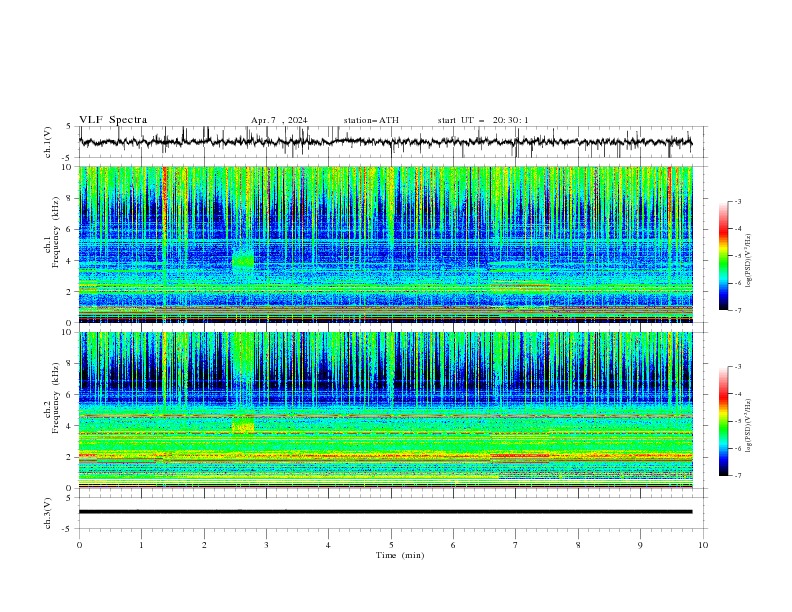Click the ch.1 "Frequency (kHz)" axis label

[x=56, y=232]
